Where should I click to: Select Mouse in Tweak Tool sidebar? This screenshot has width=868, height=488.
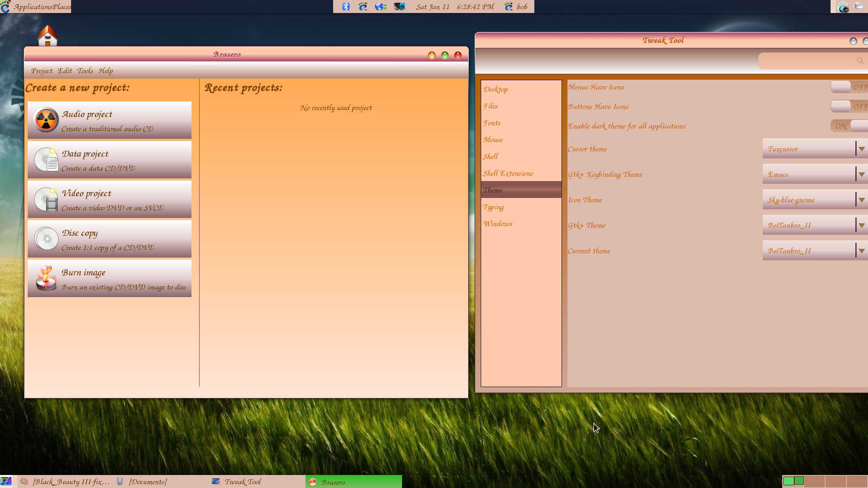[521, 139]
